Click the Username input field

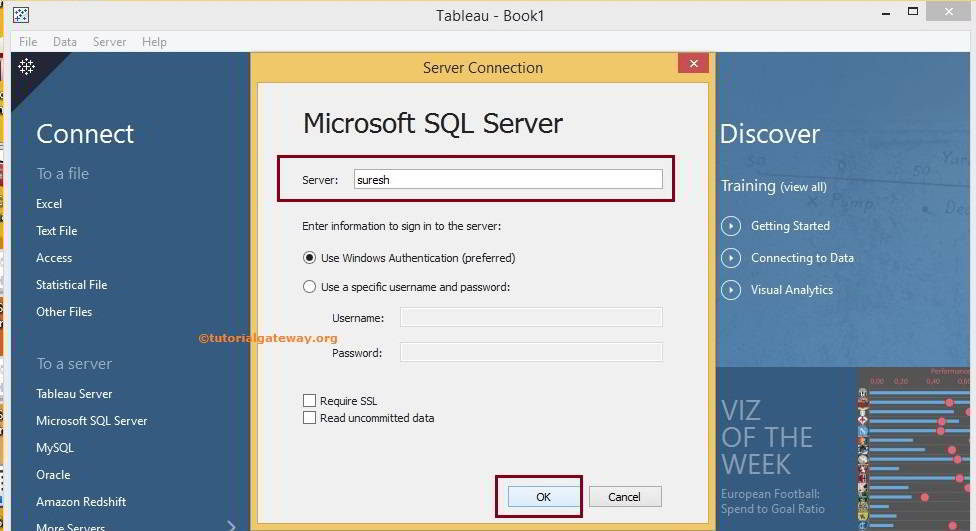pyautogui.click(x=531, y=317)
